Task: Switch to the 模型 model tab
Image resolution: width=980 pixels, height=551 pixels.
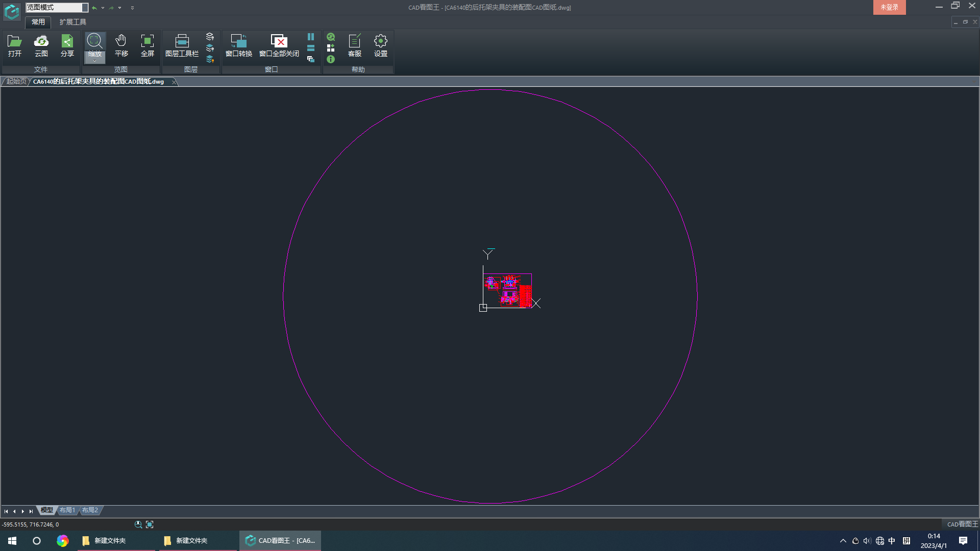Action: point(47,510)
